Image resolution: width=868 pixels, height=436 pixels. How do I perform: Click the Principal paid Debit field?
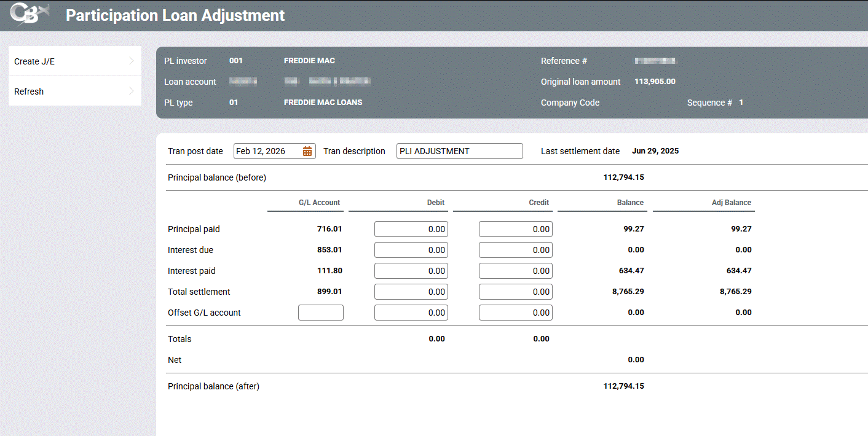[411, 229]
